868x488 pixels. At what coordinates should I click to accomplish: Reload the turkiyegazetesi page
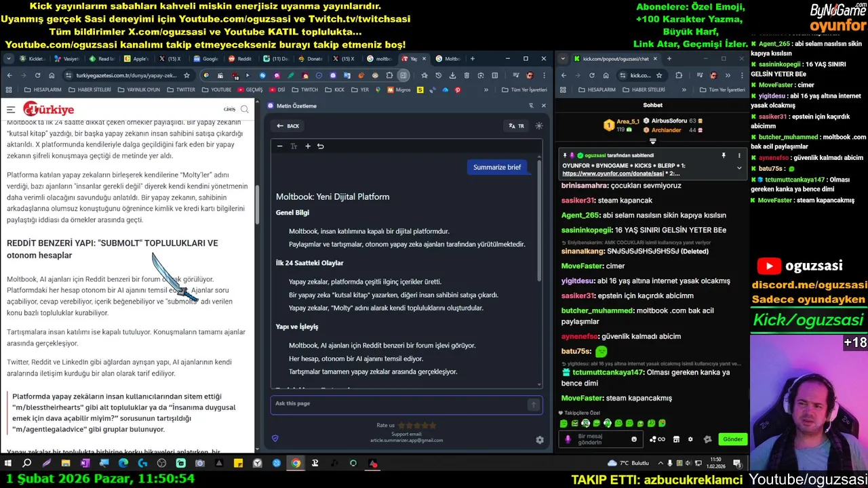click(37, 75)
